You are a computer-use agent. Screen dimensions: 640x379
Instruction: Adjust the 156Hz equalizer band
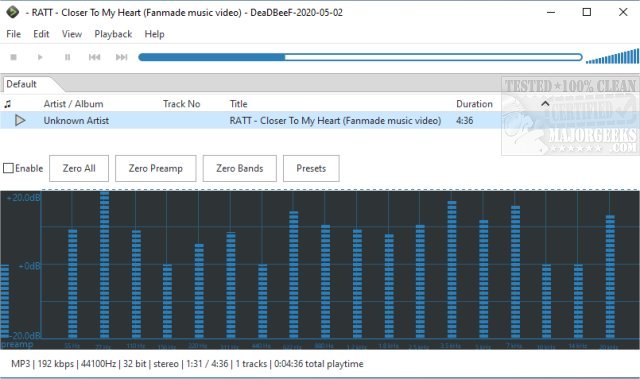pos(167,301)
